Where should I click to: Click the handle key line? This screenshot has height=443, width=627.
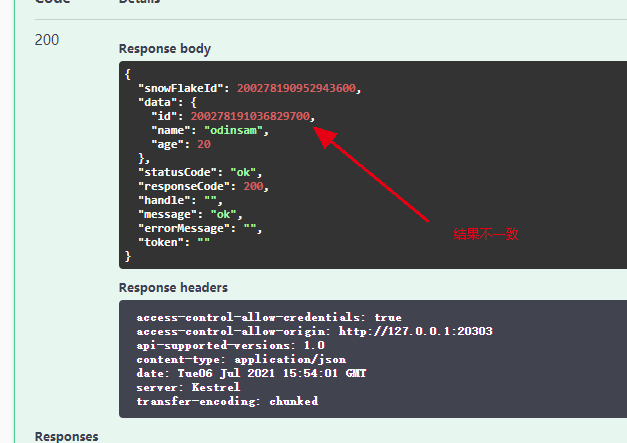click(180, 200)
